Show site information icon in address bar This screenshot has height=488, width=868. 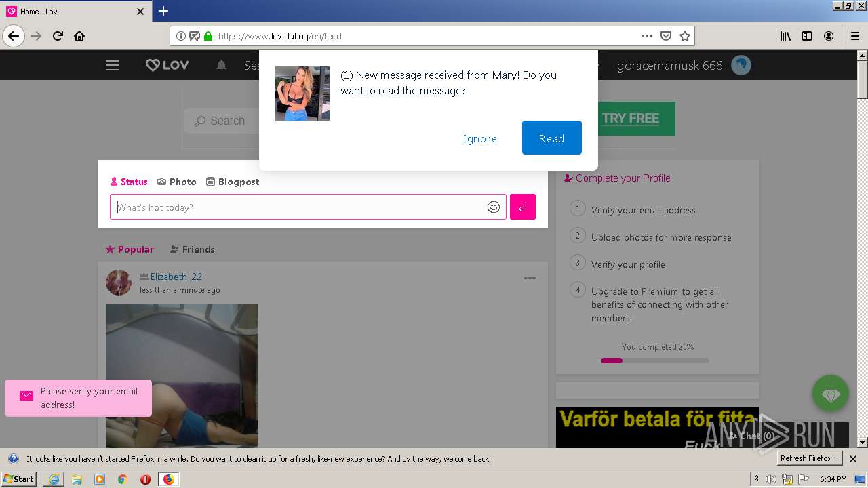pos(180,36)
